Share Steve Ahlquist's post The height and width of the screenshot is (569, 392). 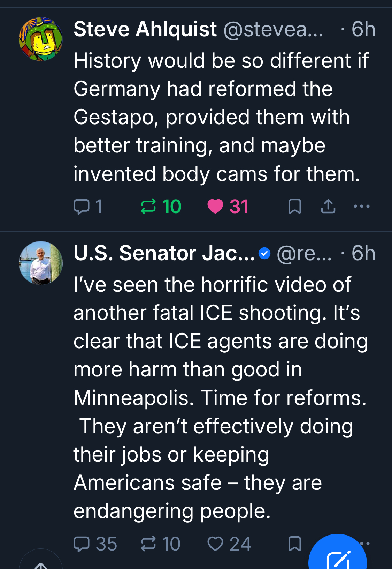pos(328,206)
